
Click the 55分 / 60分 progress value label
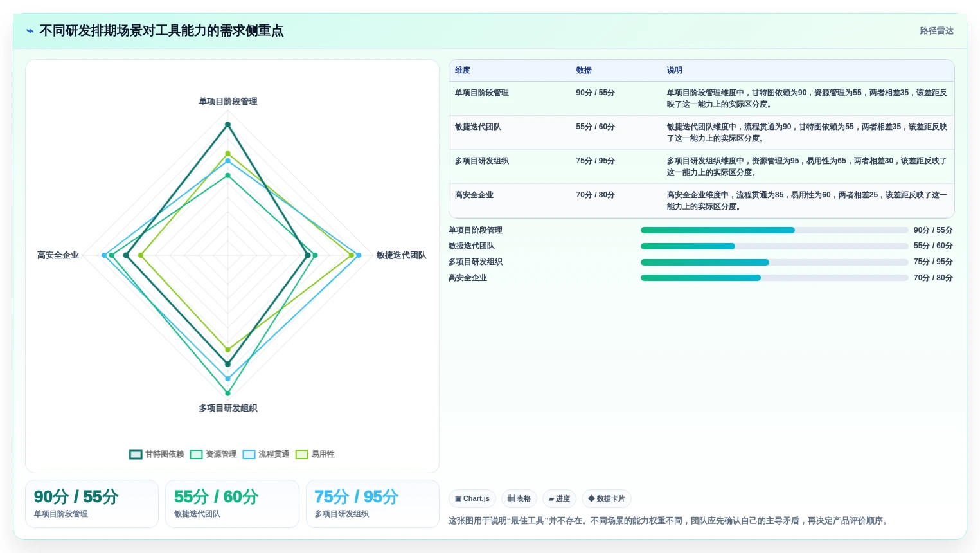coord(933,246)
